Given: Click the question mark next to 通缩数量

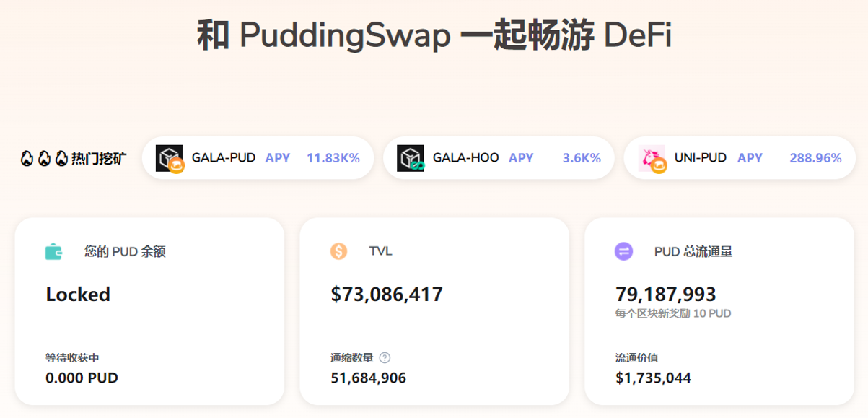Looking at the screenshot, I should (385, 357).
